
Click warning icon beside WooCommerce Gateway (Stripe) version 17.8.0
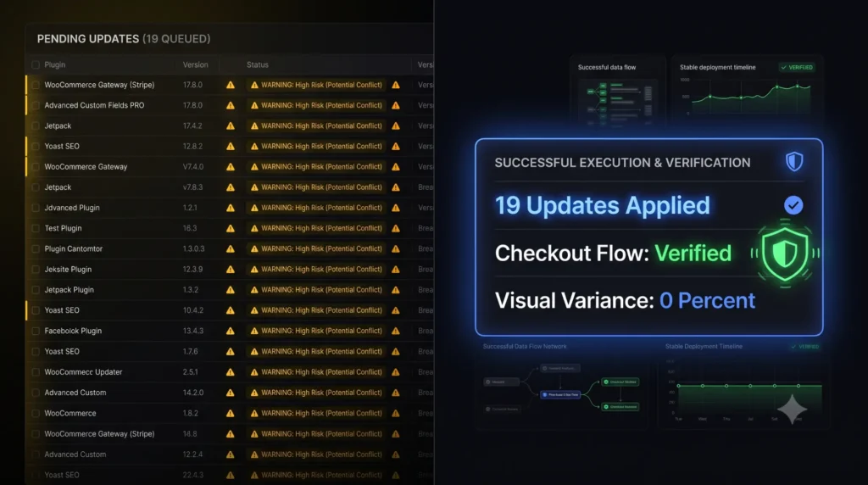[x=231, y=85]
